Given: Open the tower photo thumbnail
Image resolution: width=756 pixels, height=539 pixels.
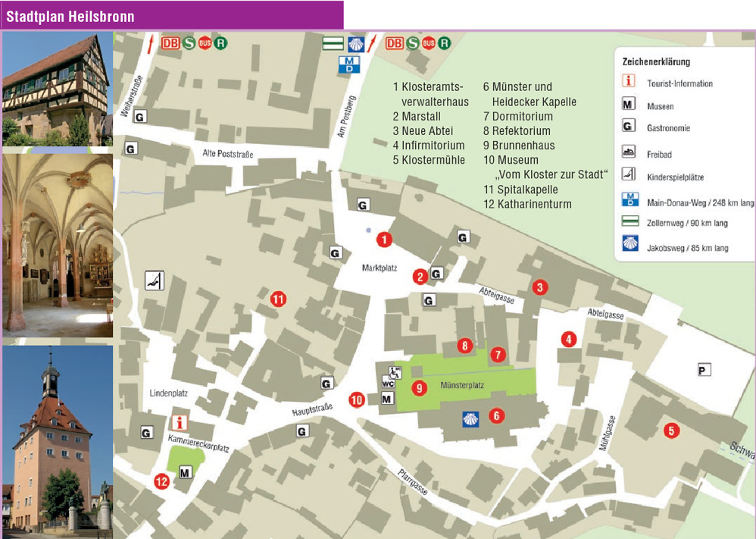Looking at the screenshot, I should pyautogui.click(x=57, y=438).
